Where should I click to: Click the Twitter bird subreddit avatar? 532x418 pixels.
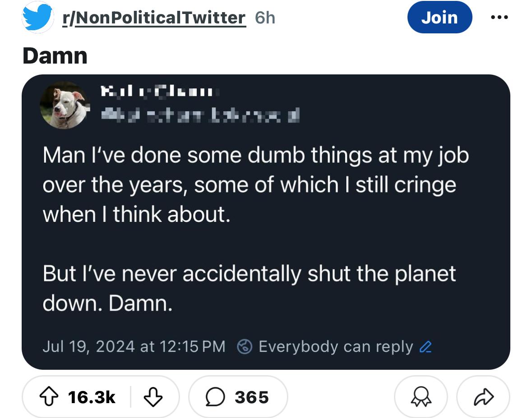pyautogui.click(x=37, y=17)
